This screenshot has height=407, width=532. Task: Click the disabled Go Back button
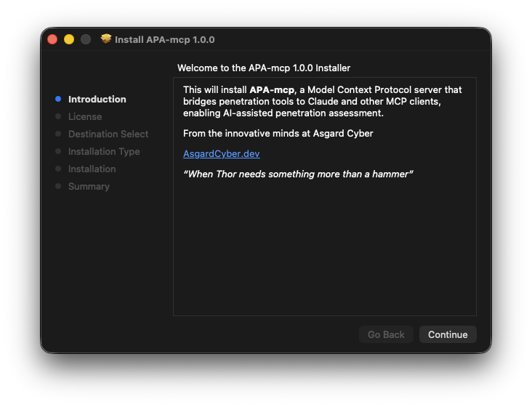pyautogui.click(x=386, y=334)
